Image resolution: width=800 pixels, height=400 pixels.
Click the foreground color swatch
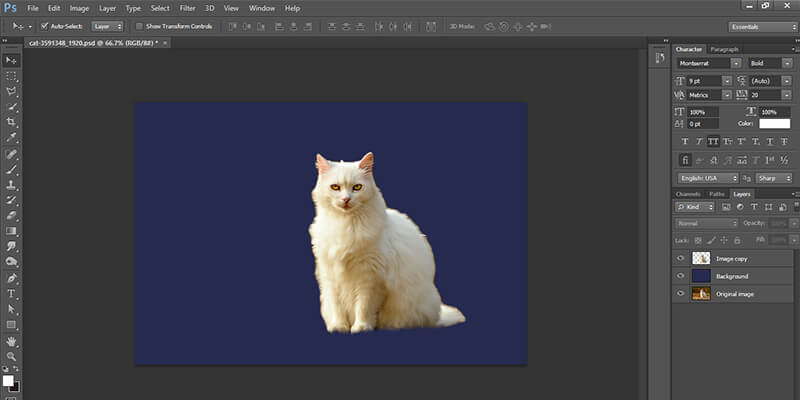[8, 381]
